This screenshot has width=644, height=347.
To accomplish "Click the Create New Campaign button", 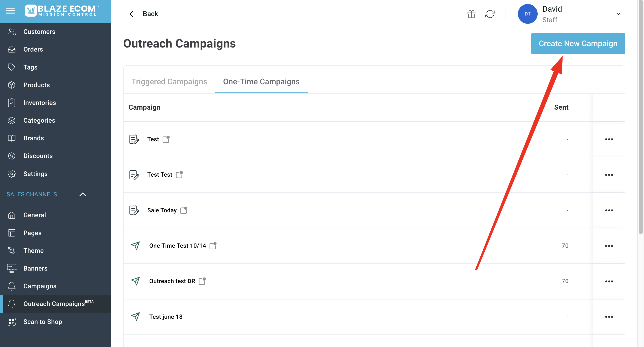I will (x=578, y=43).
